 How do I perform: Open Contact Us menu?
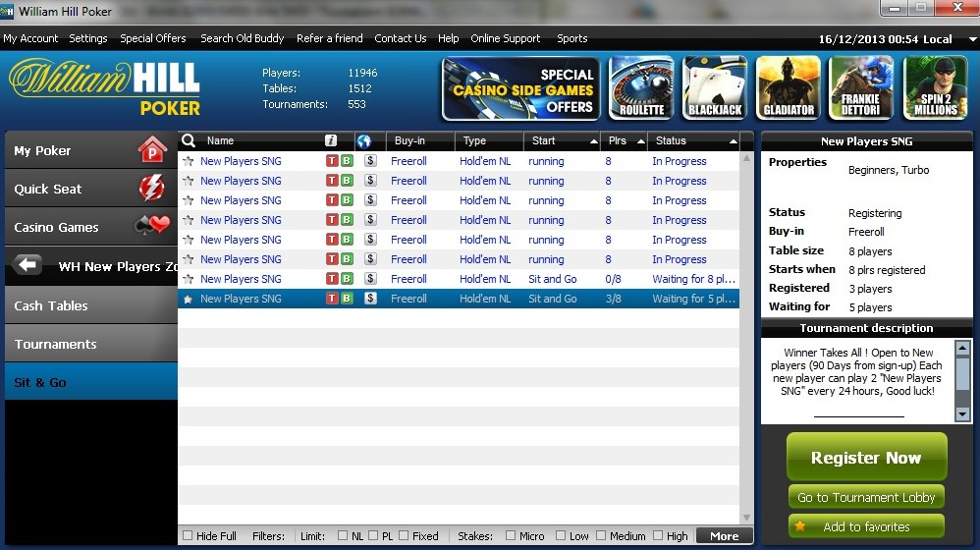point(400,38)
